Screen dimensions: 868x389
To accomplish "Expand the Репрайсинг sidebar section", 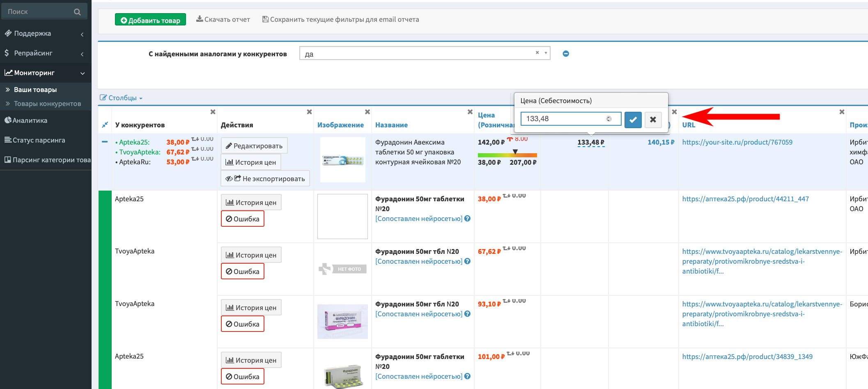I will [45, 53].
